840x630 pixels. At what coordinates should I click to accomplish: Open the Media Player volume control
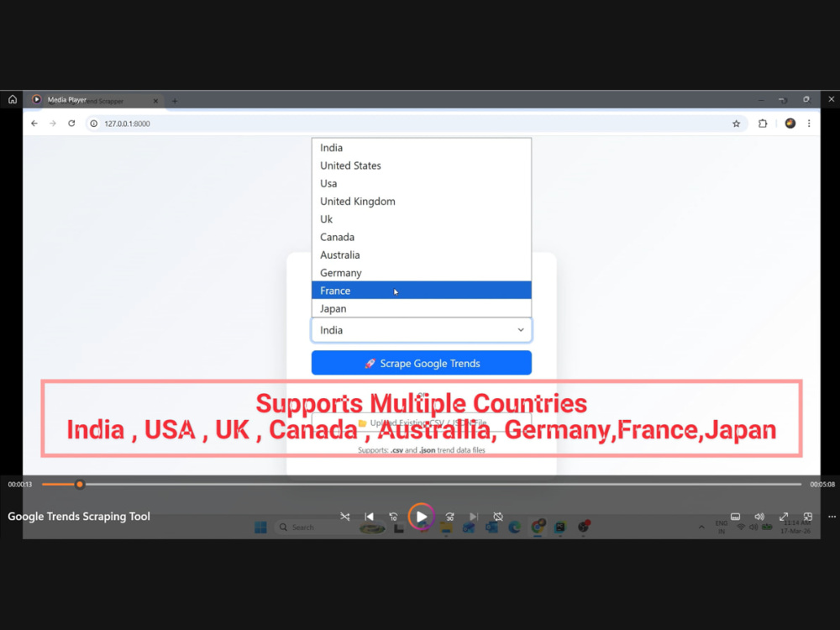(x=759, y=517)
